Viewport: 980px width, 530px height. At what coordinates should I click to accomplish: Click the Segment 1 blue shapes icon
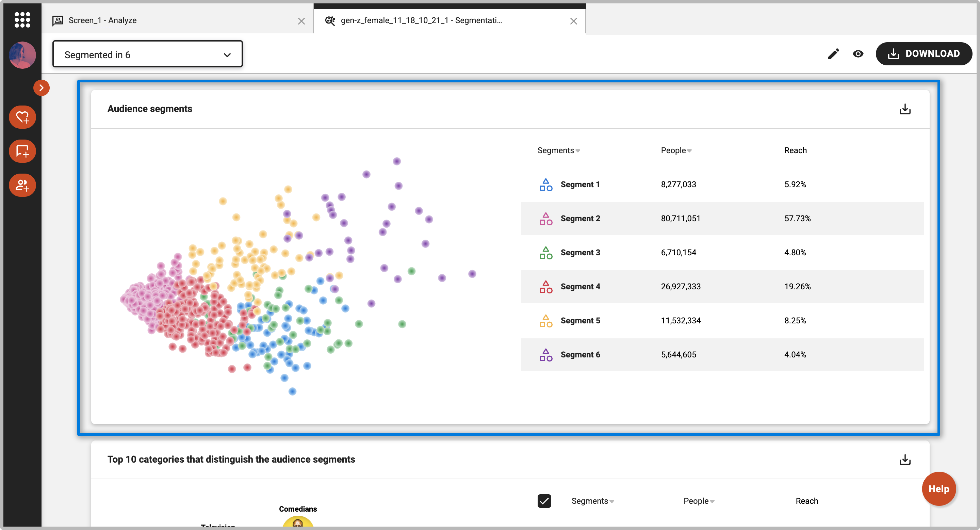pyautogui.click(x=545, y=184)
